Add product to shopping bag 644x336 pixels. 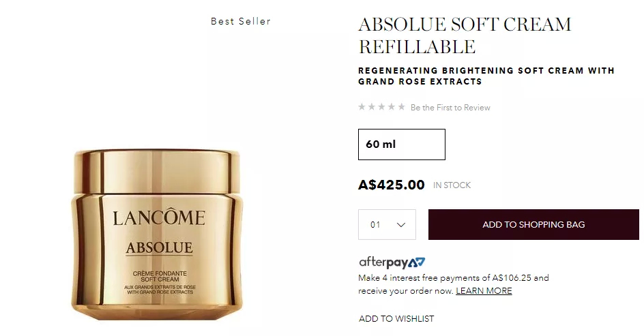pyautogui.click(x=533, y=224)
